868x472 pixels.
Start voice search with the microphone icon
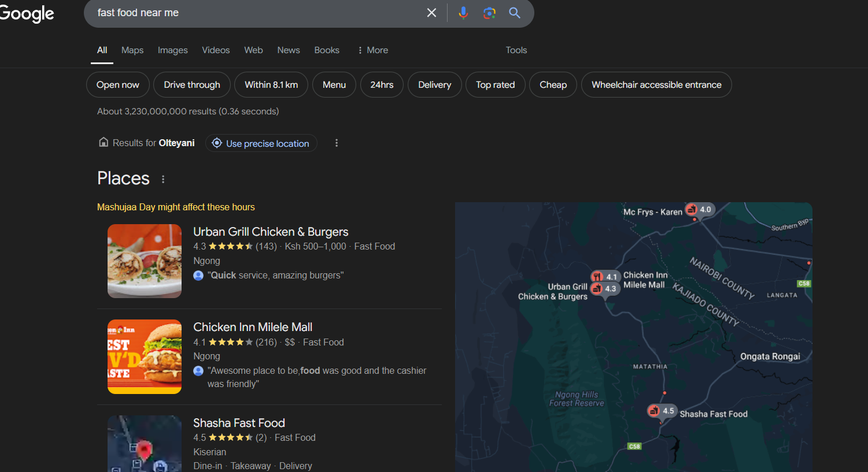[x=463, y=13]
